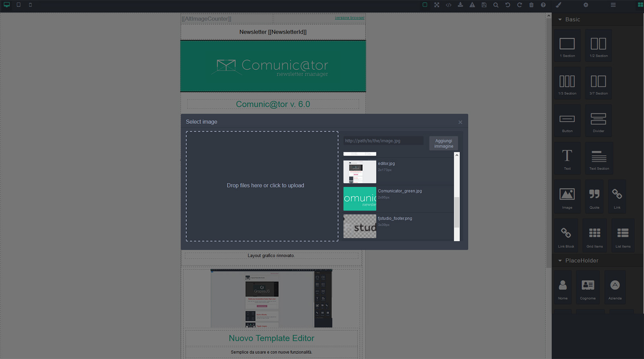Viewport: 644px width, 359px height.
Task: Select the Divider block
Action: coord(598,121)
